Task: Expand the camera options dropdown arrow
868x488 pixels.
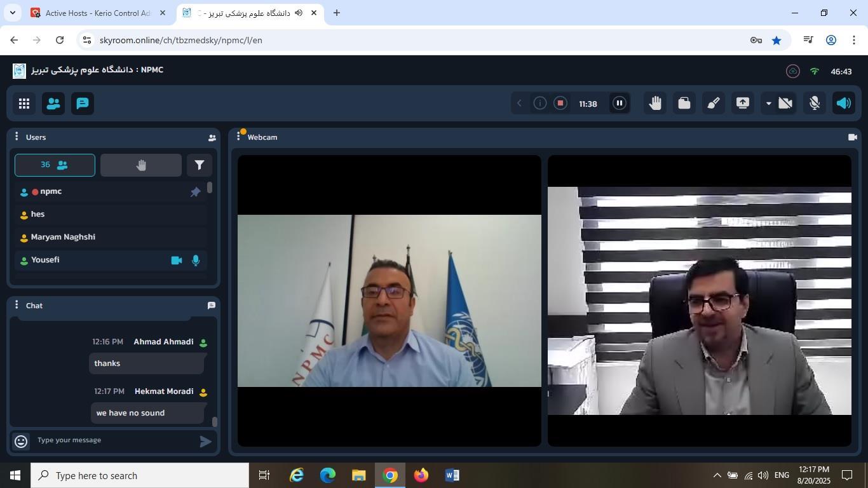Action: coord(768,104)
